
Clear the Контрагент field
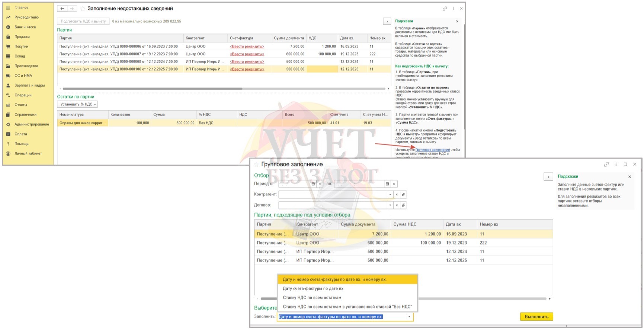[397, 194]
